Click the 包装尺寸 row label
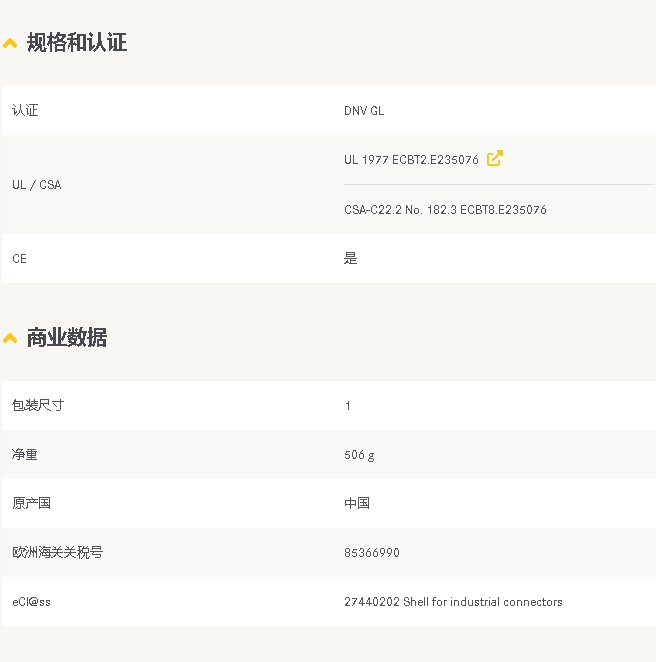 [38, 406]
